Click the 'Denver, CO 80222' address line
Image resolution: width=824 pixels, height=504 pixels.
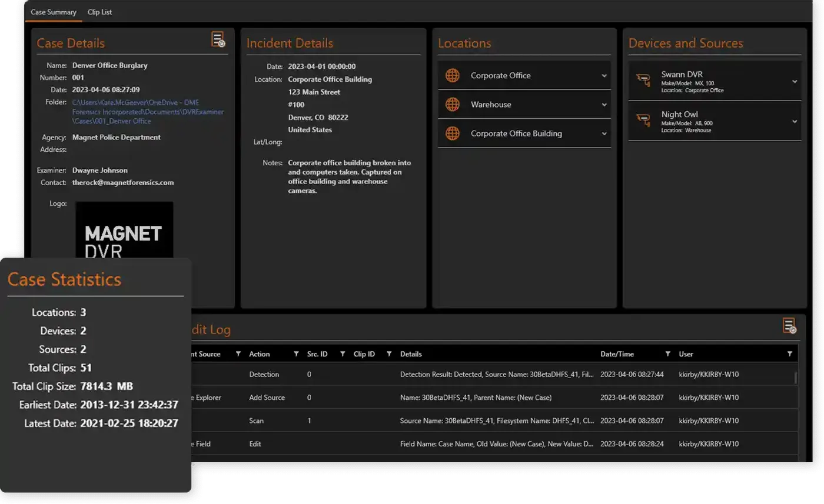click(318, 118)
